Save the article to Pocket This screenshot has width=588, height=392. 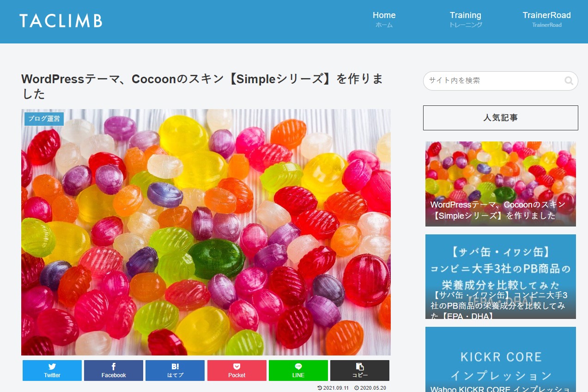[x=237, y=370]
